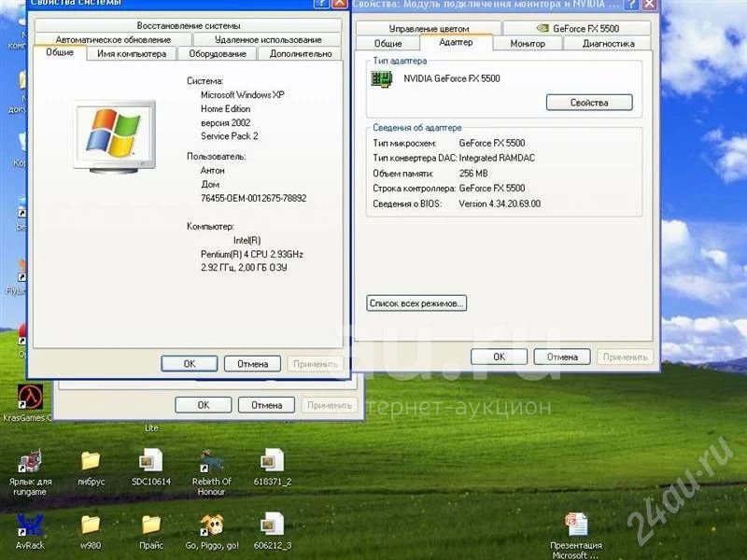
Task: Open the Восстановление системы tab
Action: pyautogui.click(x=189, y=26)
